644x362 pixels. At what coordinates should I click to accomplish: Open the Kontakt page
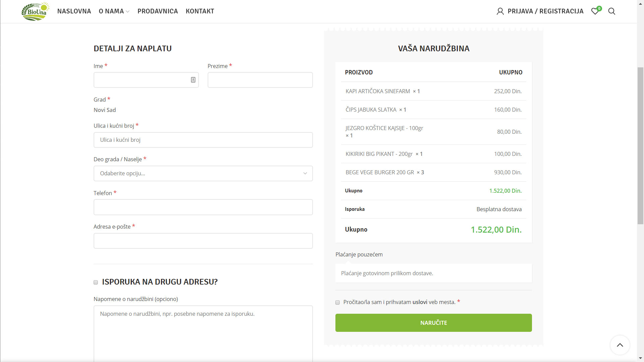[x=200, y=11]
